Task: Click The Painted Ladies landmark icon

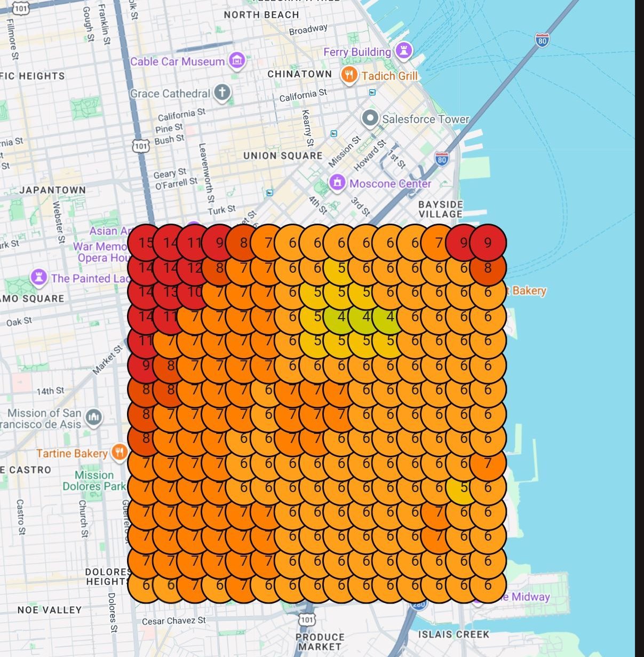Action: 39,276
